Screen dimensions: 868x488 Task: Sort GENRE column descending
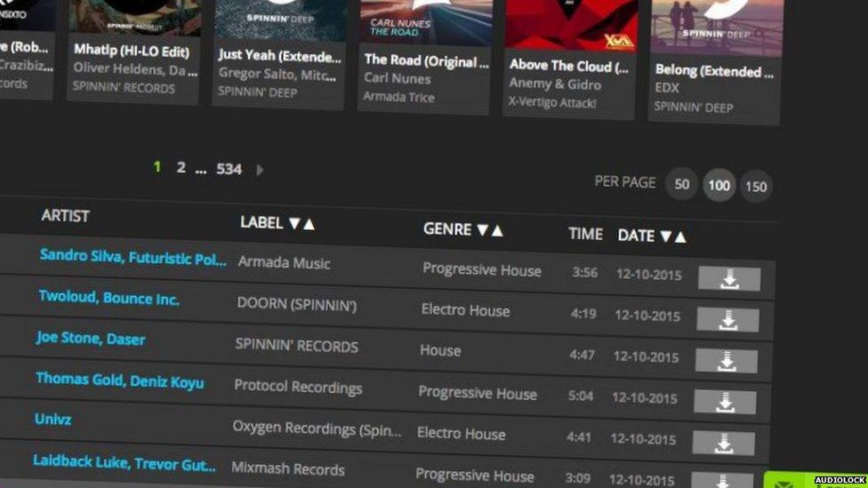click(483, 229)
